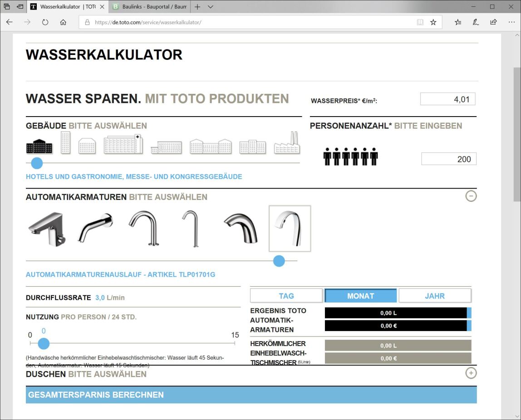The height and width of the screenshot is (420, 521).
Task: Choose the wall-mounted automatic faucet spout
Action: click(x=95, y=228)
